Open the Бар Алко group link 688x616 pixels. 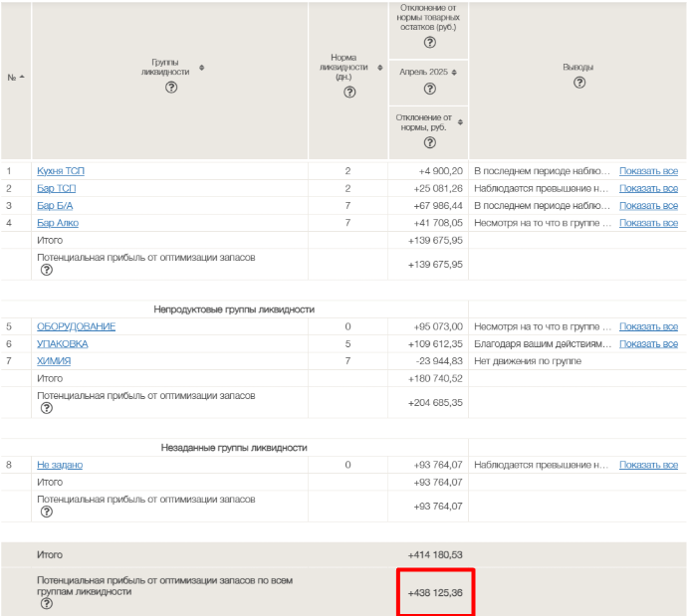pos(58,223)
